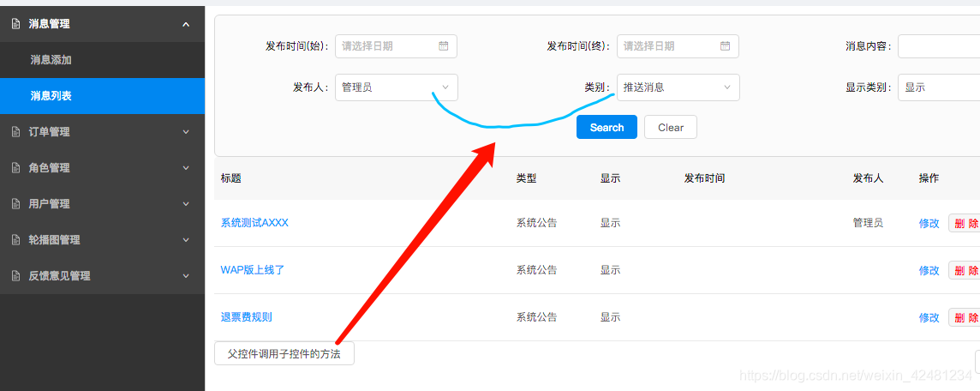Image resolution: width=980 pixels, height=391 pixels.
Task: Click 系统公告 in the 退票费规则 row
Action: point(537,317)
